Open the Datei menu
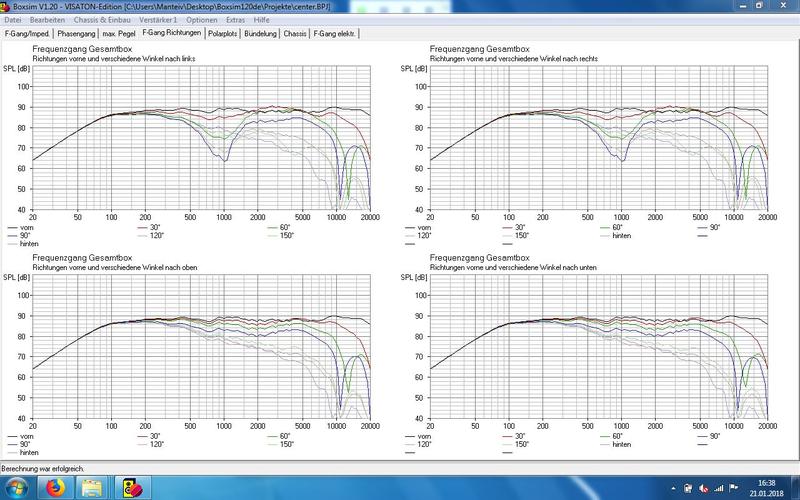 tap(14, 19)
